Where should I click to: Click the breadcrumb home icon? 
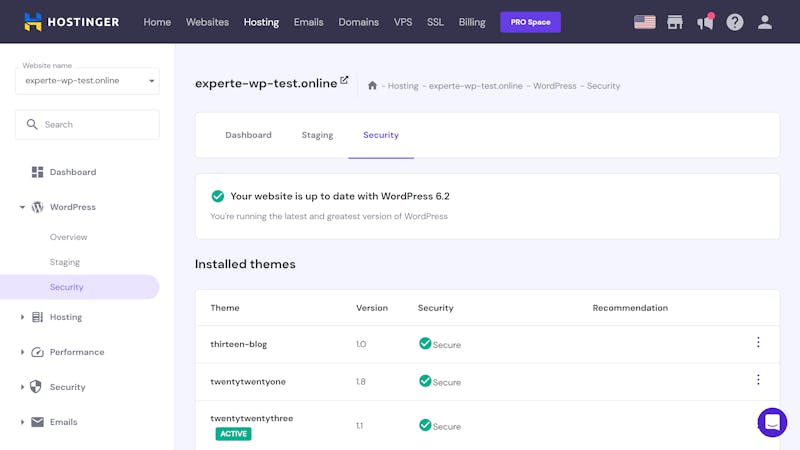click(372, 85)
